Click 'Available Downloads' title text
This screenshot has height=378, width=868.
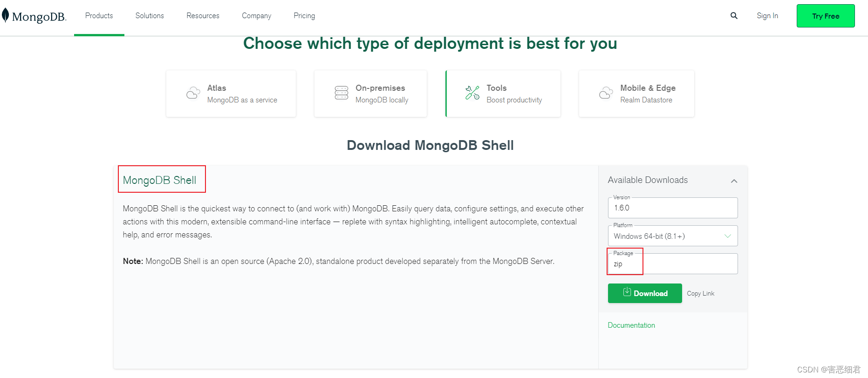[x=648, y=180]
